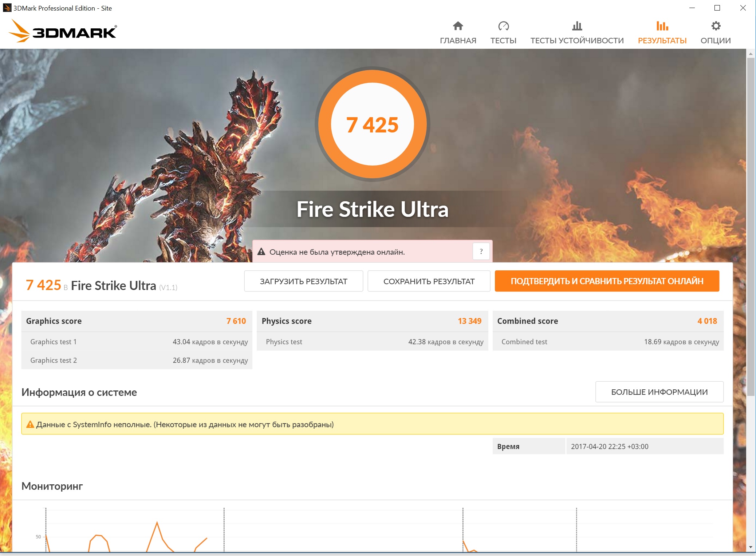The height and width of the screenshot is (556, 756).
Task: Click the Tests gauge icon
Action: (503, 26)
